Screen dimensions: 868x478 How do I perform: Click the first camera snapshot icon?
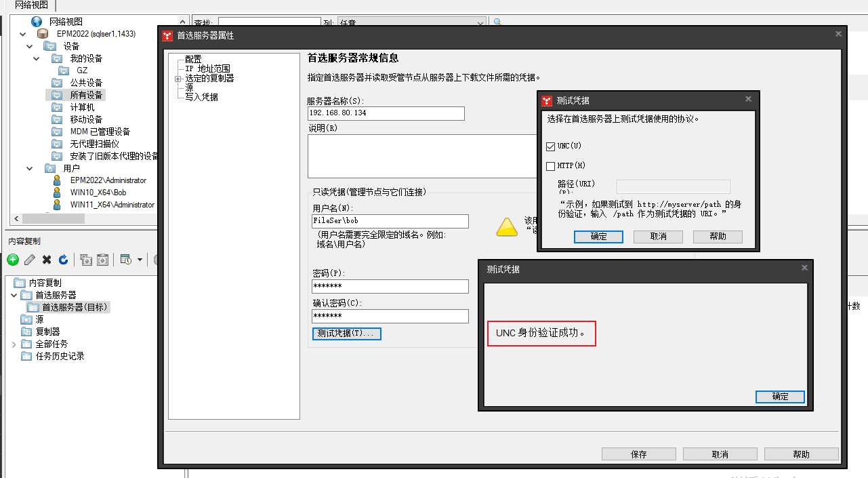coord(86,260)
